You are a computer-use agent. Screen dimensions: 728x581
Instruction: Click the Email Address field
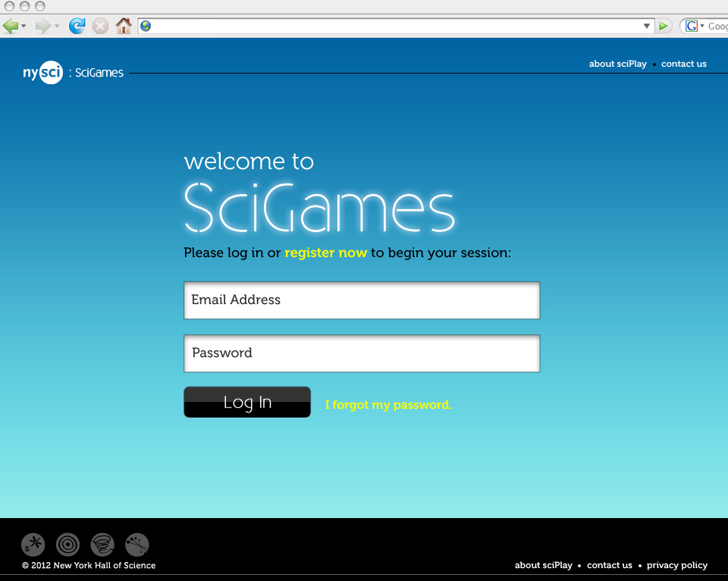pyautogui.click(x=362, y=300)
